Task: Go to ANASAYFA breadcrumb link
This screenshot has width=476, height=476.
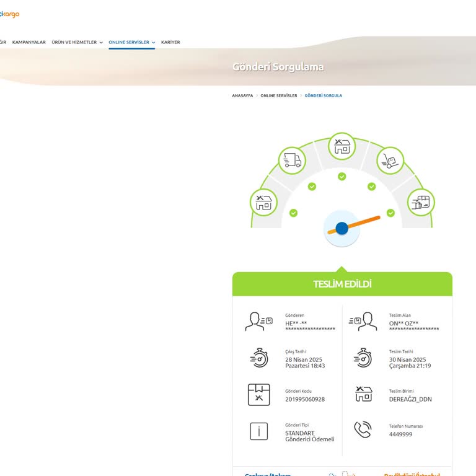Action: pos(242,95)
